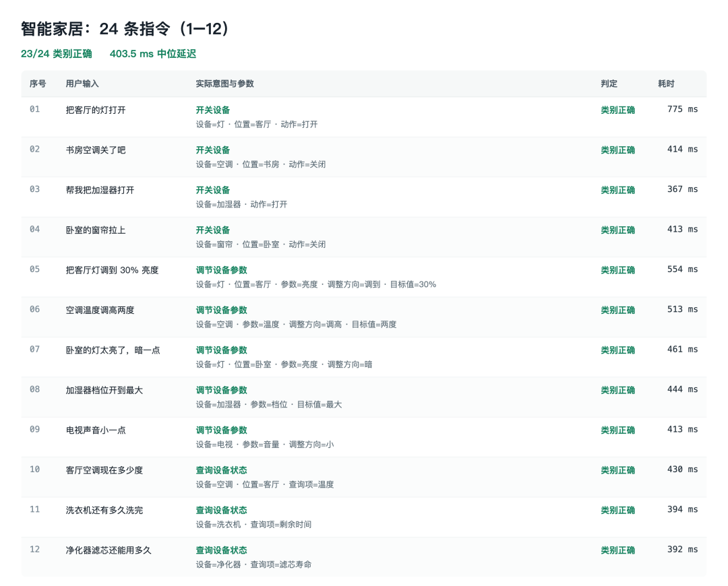Click the 394 ms latency value
728x586 pixels.
pyautogui.click(x=682, y=509)
